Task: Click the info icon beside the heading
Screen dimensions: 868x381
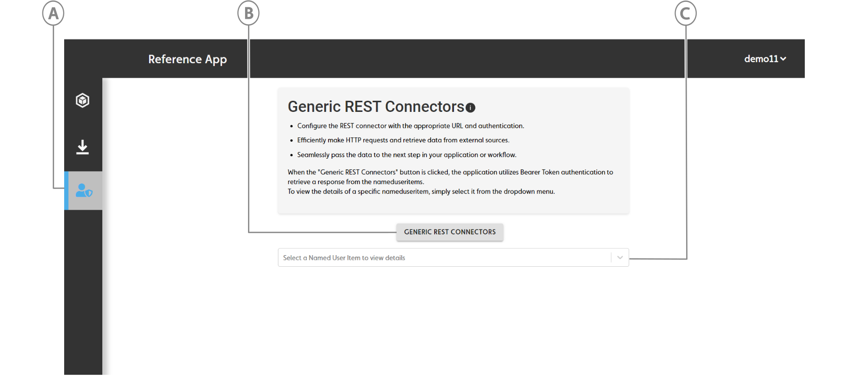Action: tap(470, 108)
